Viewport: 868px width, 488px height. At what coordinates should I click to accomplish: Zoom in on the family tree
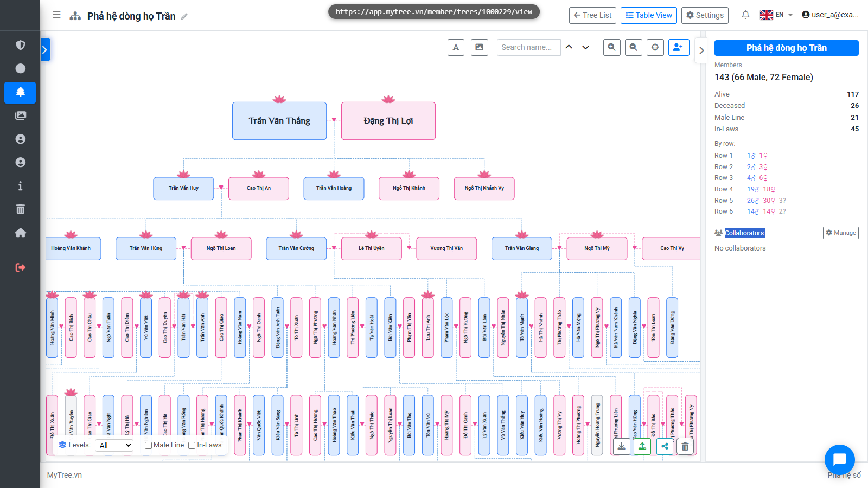[x=612, y=47]
